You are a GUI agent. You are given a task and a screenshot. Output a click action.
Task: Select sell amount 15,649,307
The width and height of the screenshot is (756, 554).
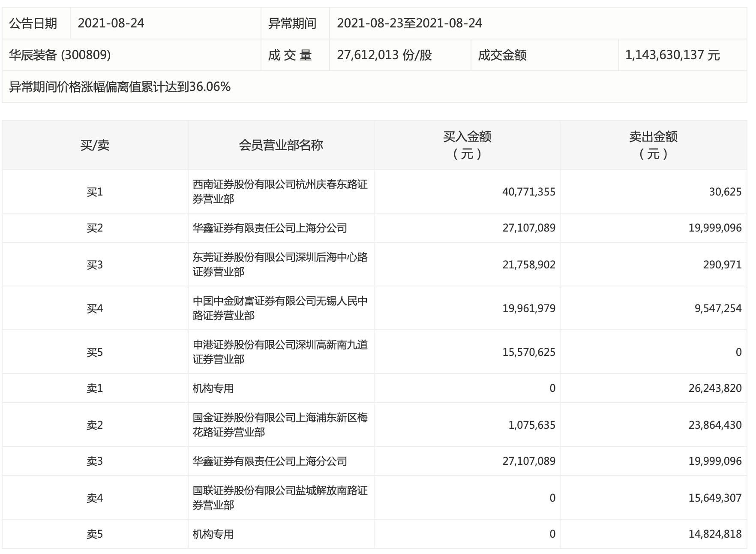(x=715, y=498)
